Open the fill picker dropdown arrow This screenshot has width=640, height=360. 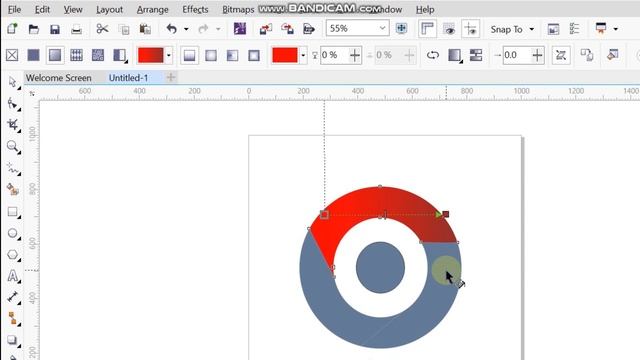tap(169, 55)
